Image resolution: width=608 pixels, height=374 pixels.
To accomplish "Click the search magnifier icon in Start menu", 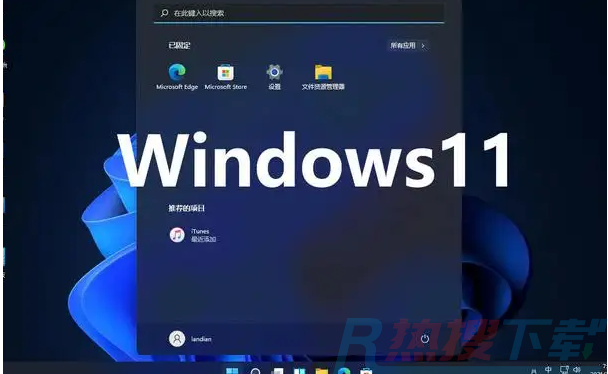I will [164, 13].
